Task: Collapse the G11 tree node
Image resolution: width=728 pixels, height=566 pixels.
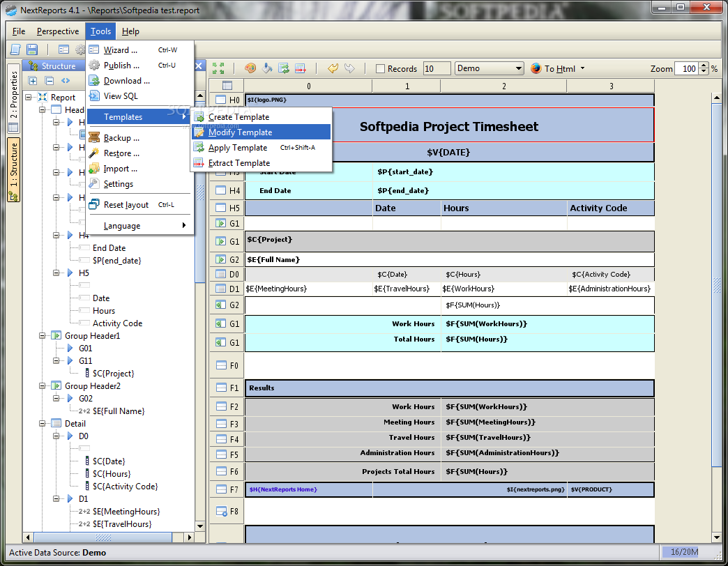Action: point(56,360)
